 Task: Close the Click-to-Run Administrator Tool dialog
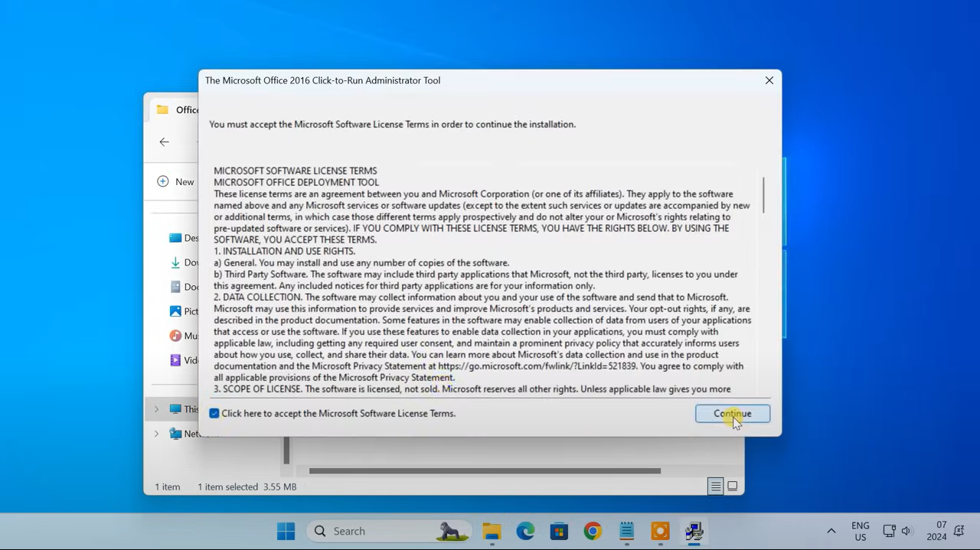click(x=769, y=80)
